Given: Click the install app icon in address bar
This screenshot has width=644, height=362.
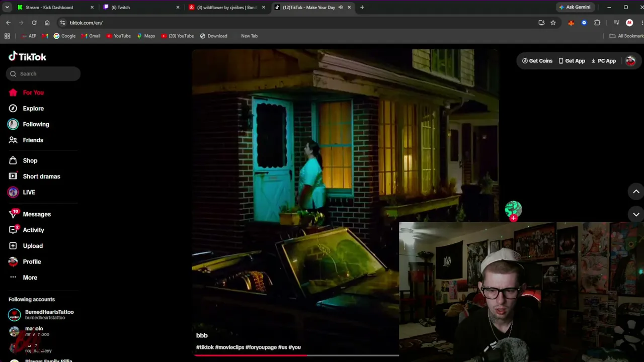Looking at the screenshot, I should coord(541,23).
